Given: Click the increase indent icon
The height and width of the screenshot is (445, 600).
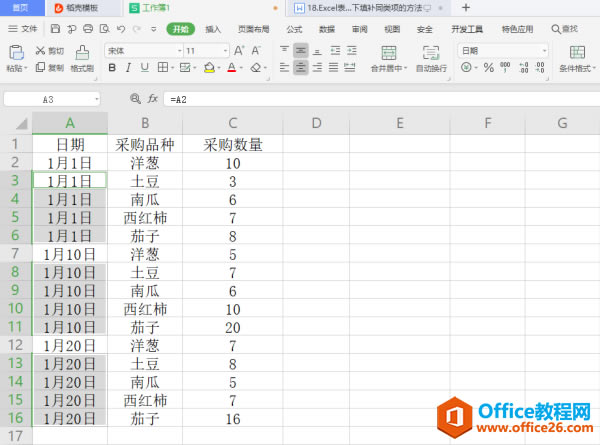Looking at the screenshot, I should tap(352, 50).
